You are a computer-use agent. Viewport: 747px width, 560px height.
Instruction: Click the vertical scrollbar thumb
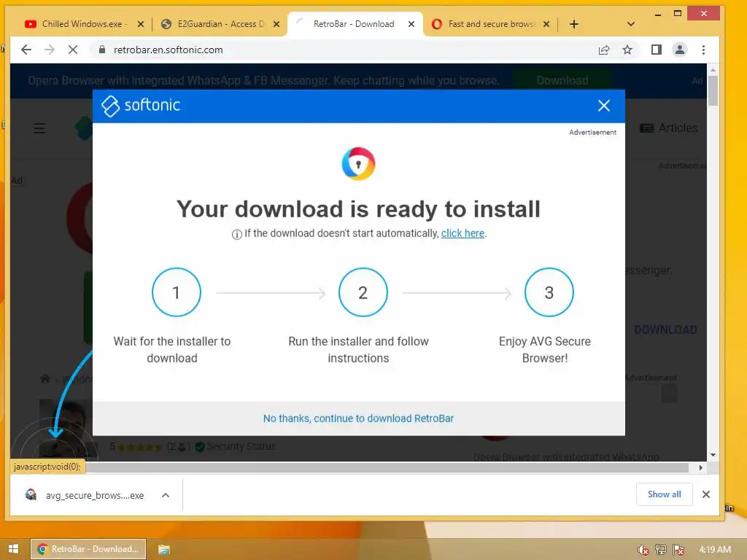point(713,90)
